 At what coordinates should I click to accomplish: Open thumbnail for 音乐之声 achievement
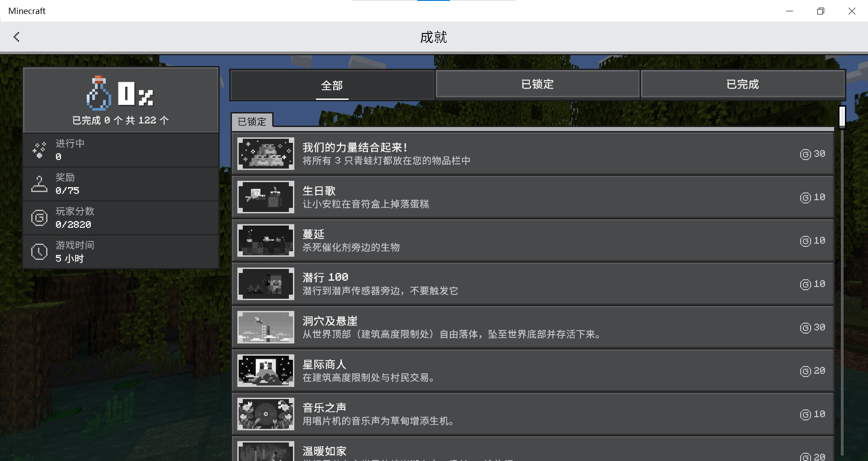tap(266, 414)
